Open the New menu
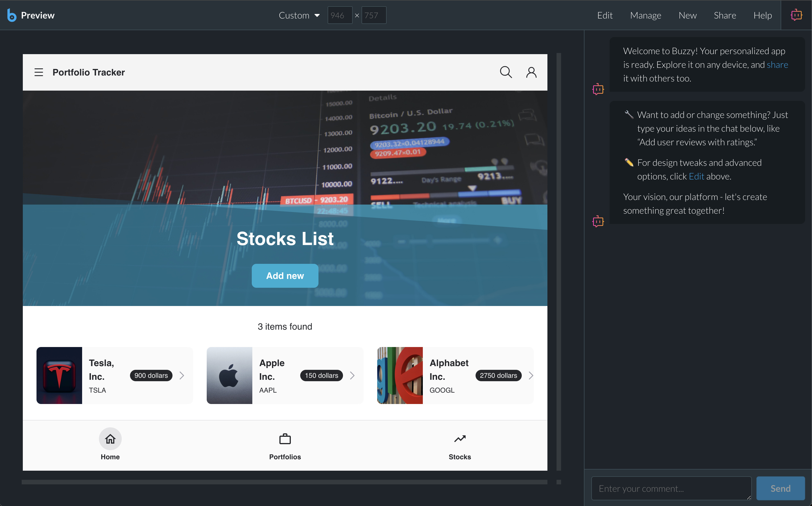 point(687,15)
